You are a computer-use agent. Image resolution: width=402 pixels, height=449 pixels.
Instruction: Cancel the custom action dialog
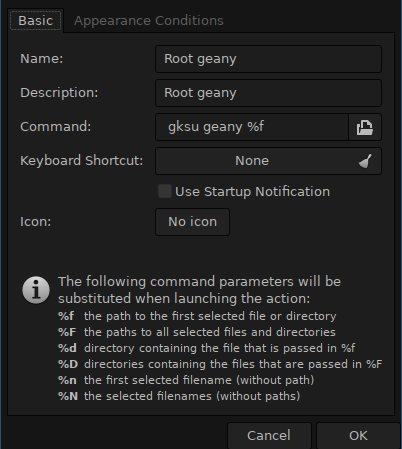click(x=269, y=436)
